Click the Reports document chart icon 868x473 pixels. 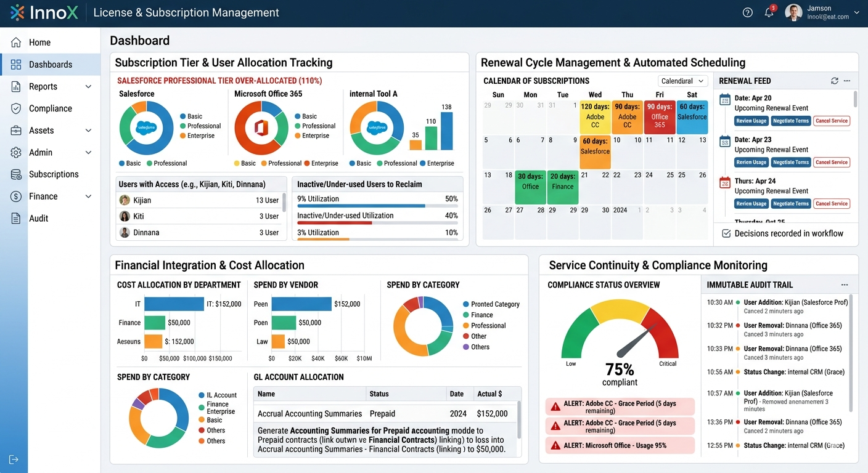pos(16,87)
